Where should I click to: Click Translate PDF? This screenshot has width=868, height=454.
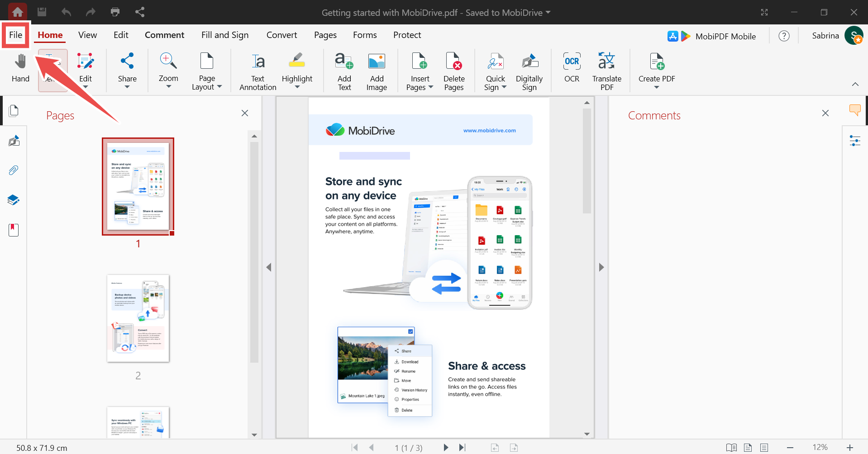coord(606,71)
